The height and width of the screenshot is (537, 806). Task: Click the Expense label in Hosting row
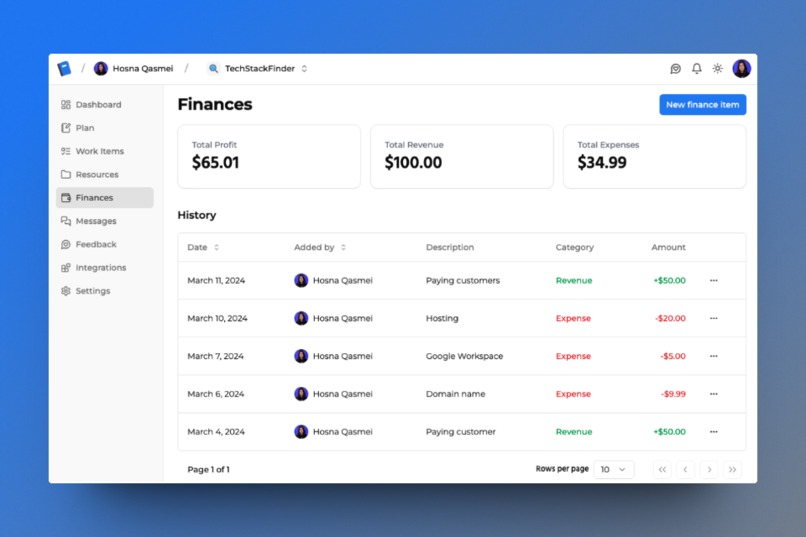pyautogui.click(x=573, y=319)
